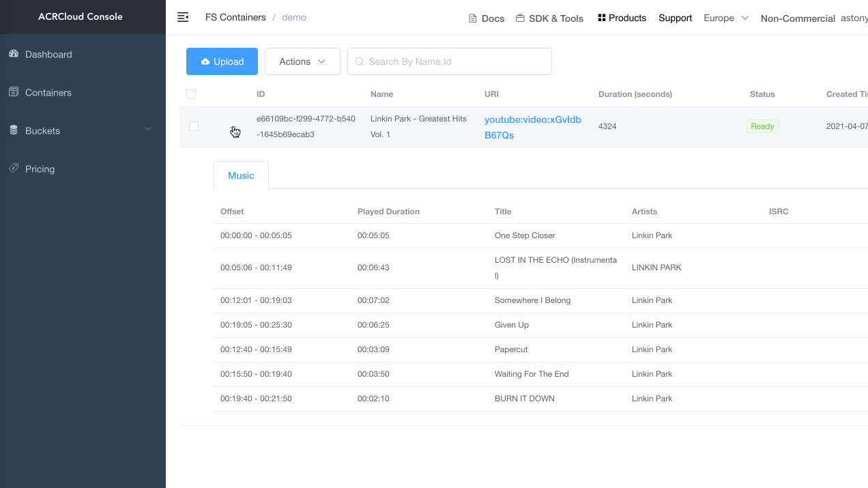Click the title One Step Closer
The image size is (868, 488).
(525, 235)
